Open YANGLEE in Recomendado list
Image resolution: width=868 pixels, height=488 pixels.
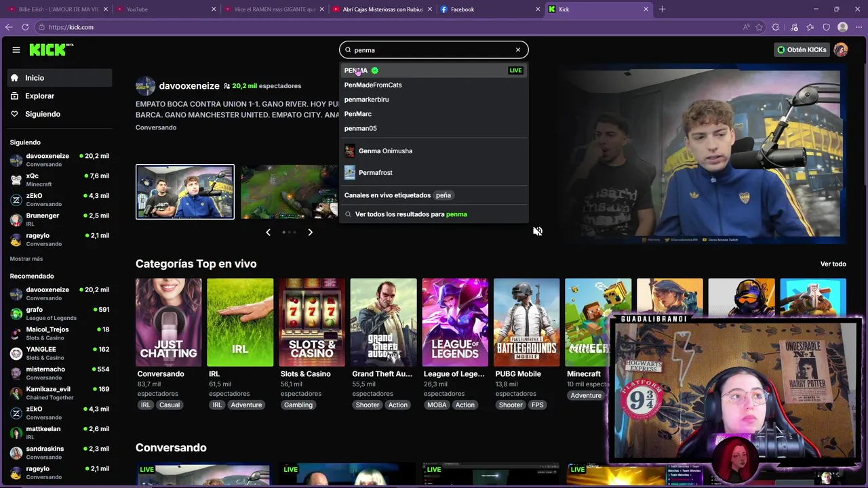(x=60, y=353)
